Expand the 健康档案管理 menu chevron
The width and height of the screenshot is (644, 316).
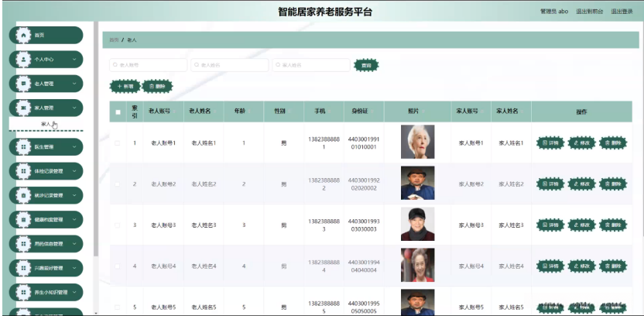(74, 219)
